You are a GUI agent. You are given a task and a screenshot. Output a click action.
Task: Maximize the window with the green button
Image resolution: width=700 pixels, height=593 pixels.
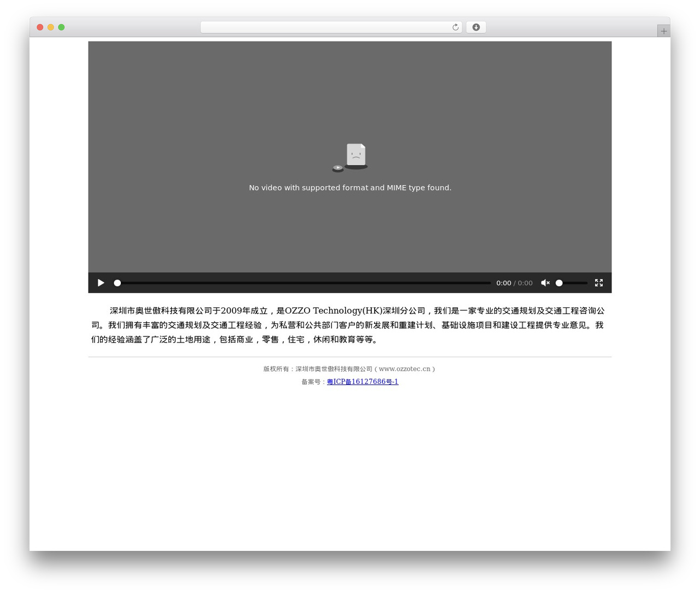point(61,27)
